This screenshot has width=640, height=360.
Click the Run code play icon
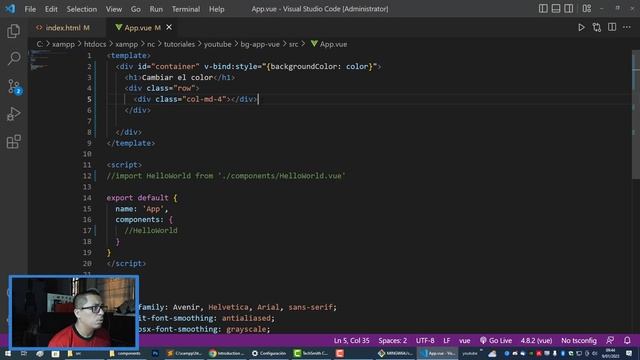click(581, 28)
